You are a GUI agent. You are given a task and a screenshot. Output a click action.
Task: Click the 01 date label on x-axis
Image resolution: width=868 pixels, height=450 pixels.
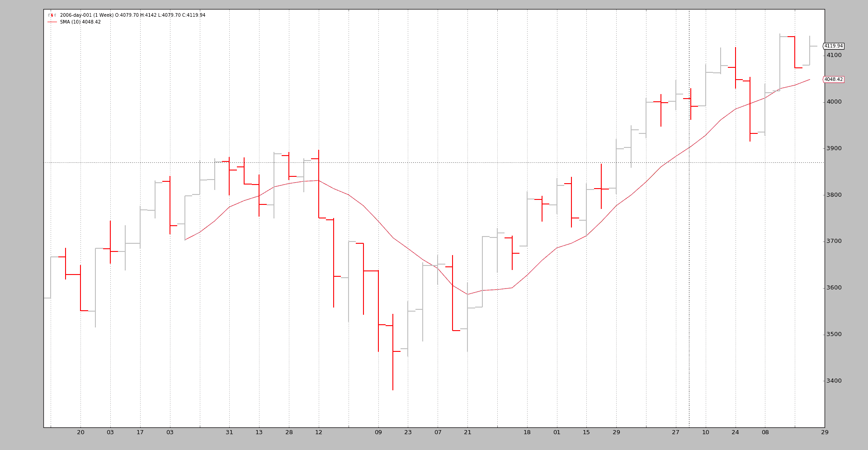pos(557,432)
